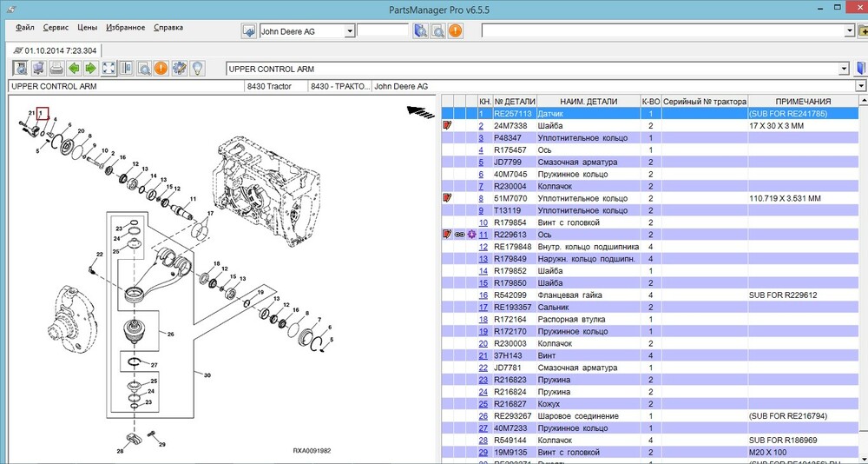Expand the empty combo box at top right
Viewport: 868px width, 464px height.
pos(850,31)
